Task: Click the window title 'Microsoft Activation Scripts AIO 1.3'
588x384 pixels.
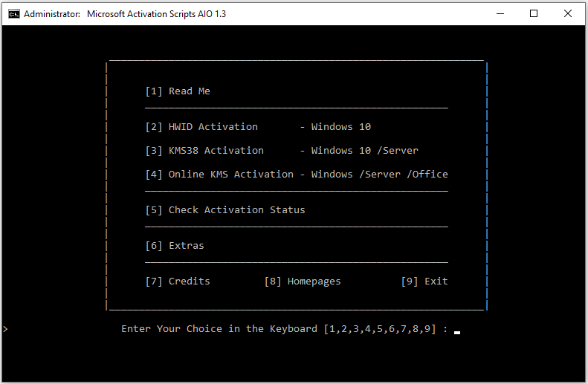Action: [156, 14]
